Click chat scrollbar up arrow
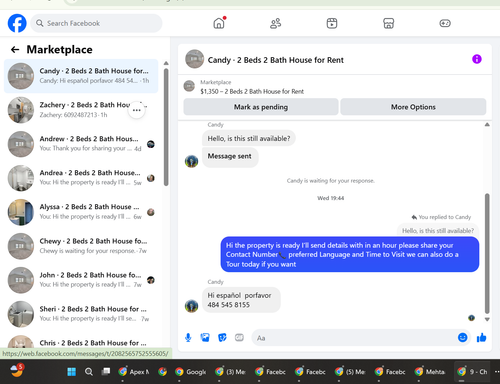 coord(487,125)
